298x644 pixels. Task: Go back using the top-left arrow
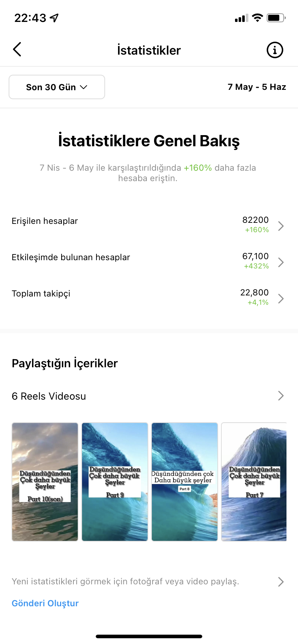point(17,50)
